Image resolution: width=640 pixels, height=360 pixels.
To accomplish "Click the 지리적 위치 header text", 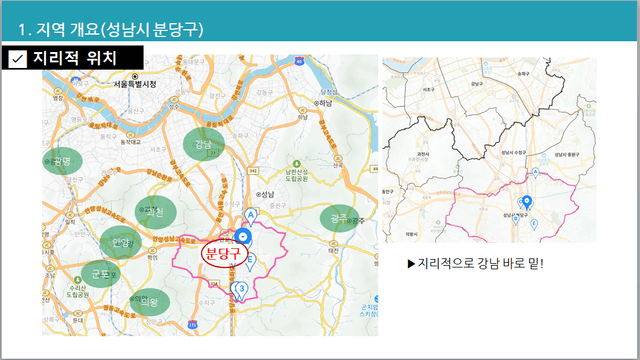I will pos(75,58).
